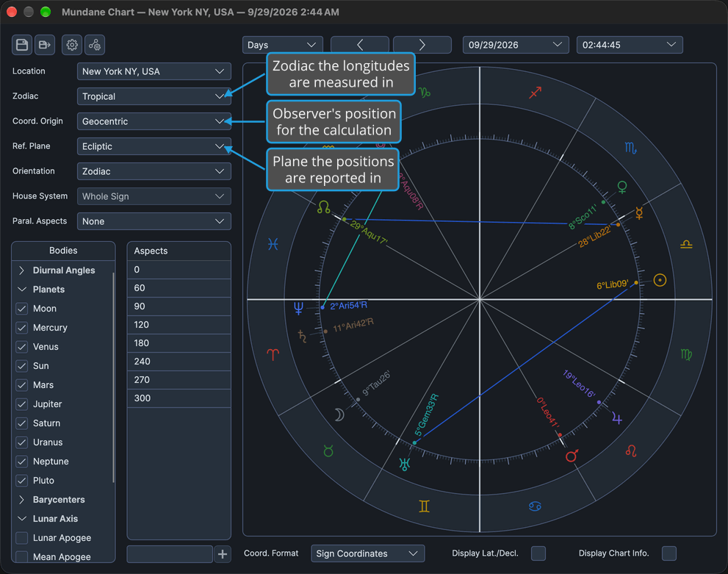Click the Neptune trident glyph in chart
The height and width of the screenshot is (574, 728).
[298, 307]
